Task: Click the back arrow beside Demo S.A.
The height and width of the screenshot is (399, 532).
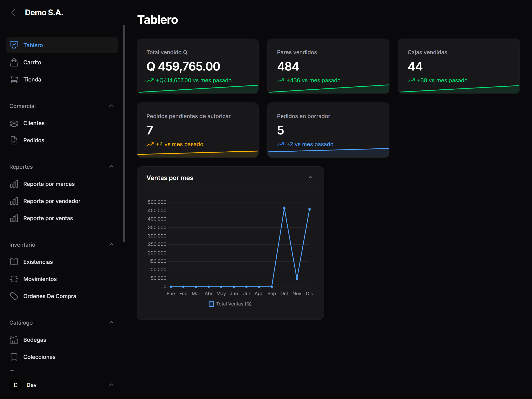Action: (14, 12)
